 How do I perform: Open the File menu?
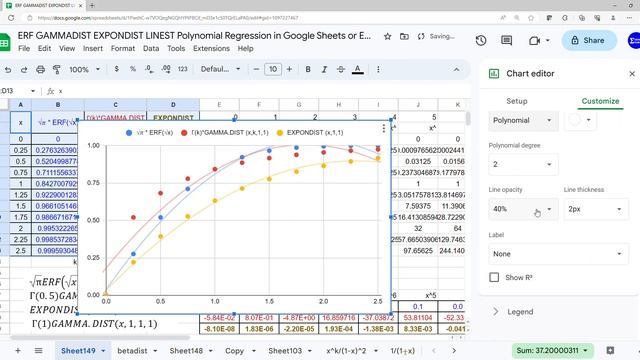[x=24, y=48]
